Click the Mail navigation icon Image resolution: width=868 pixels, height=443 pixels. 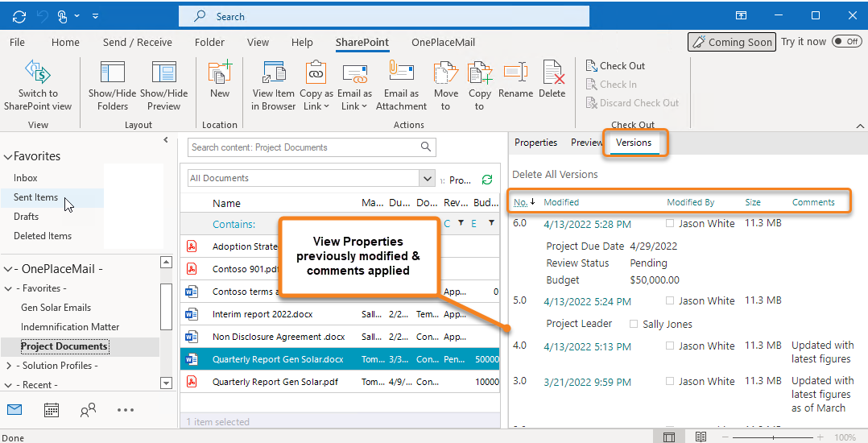[x=15, y=410]
